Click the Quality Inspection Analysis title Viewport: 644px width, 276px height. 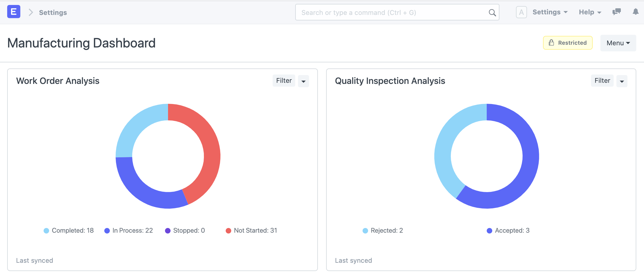(x=390, y=81)
